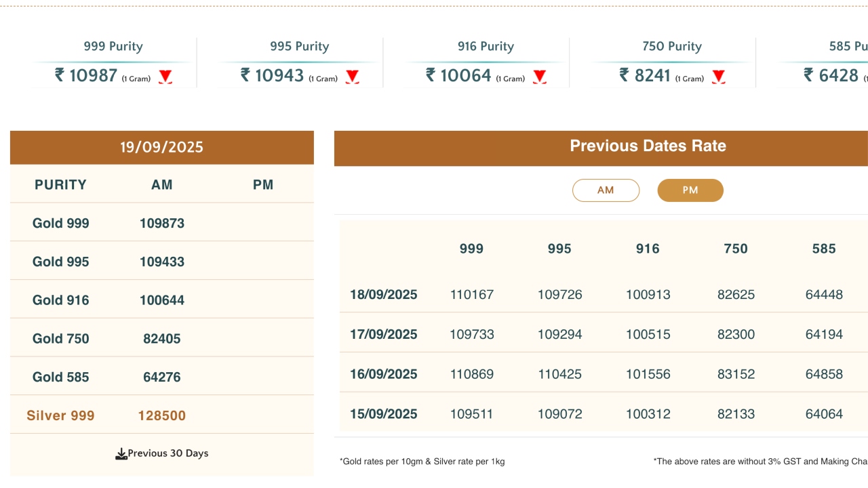The image size is (868, 488).
Task: Click the 916 Purity card title
Action: tap(486, 47)
